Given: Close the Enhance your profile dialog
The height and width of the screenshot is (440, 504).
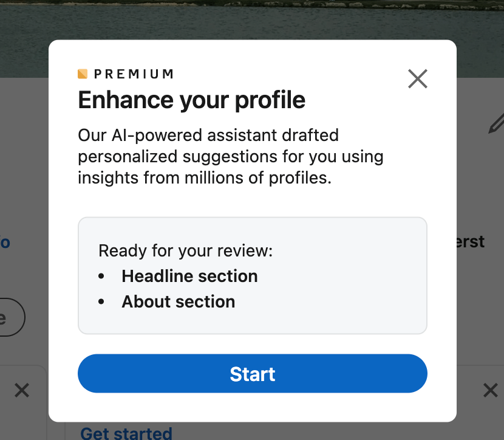Looking at the screenshot, I should [418, 78].
